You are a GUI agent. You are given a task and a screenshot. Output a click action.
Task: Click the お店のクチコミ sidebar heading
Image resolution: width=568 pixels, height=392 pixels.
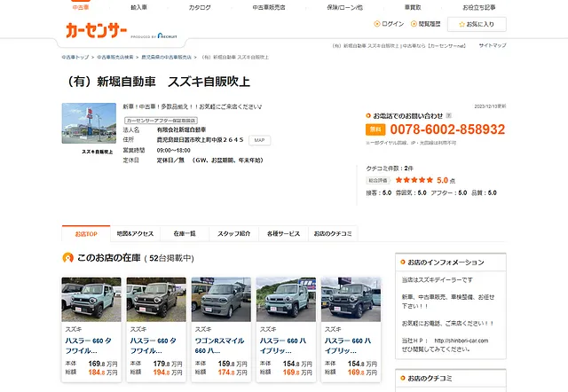click(x=430, y=378)
